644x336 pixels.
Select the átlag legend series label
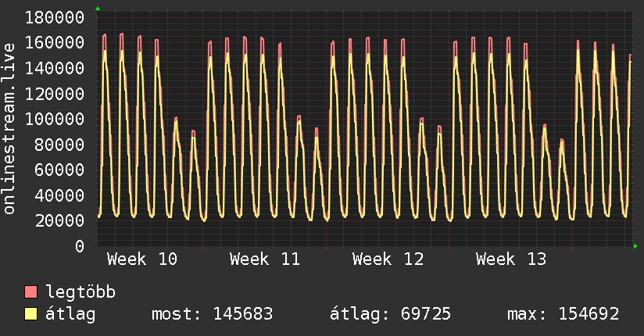[x=72, y=314]
